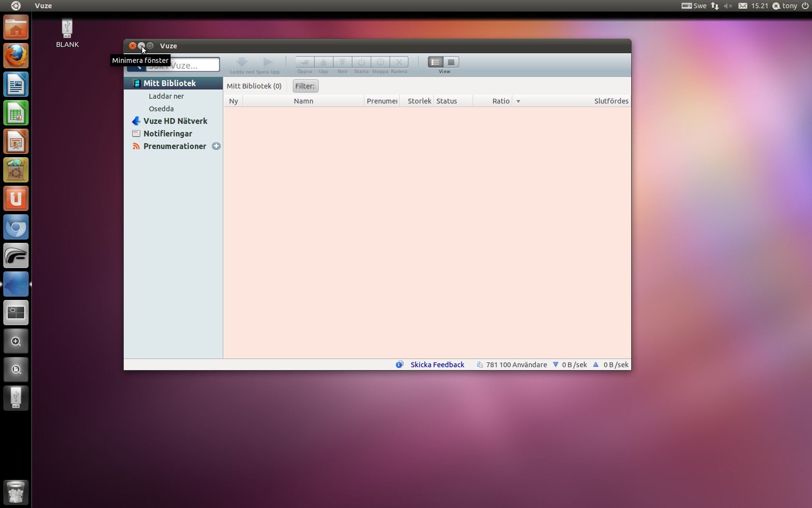This screenshot has width=812, height=508.
Task: Add a subscription with the plus icon
Action: tap(216, 146)
